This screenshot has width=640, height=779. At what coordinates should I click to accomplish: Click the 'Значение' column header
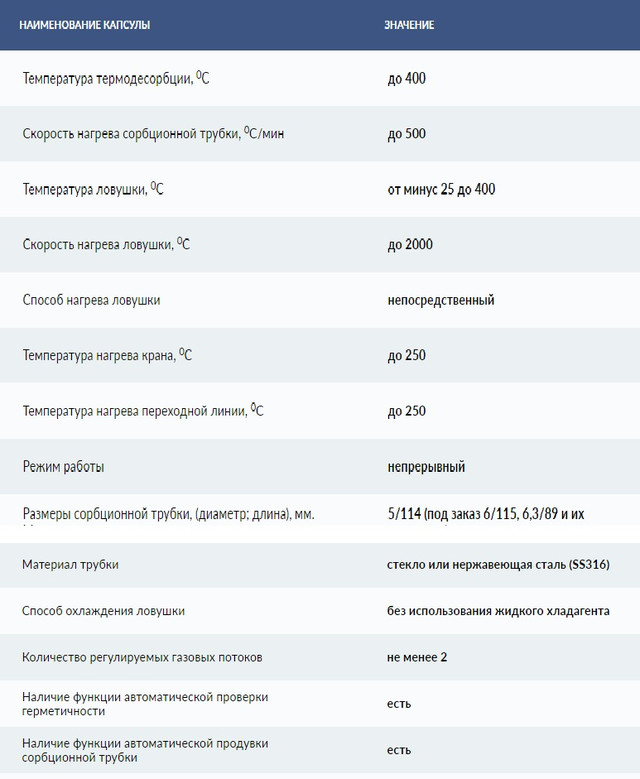point(409,24)
